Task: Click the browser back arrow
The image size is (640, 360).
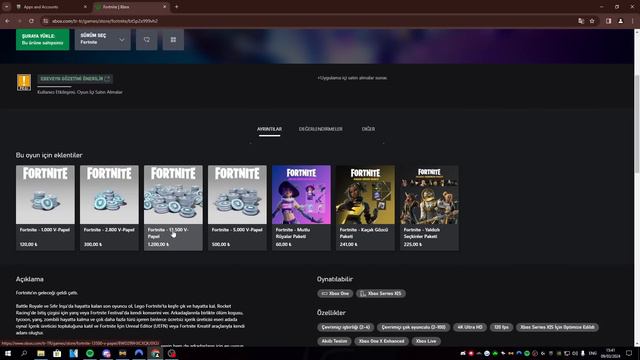Action: pos(7,21)
